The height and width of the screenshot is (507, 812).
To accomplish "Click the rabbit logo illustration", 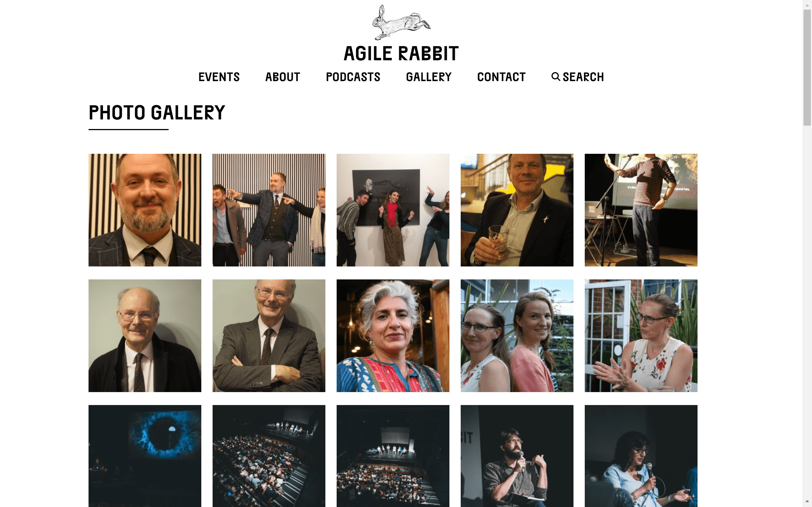I will pyautogui.click(x=401, y=23).
